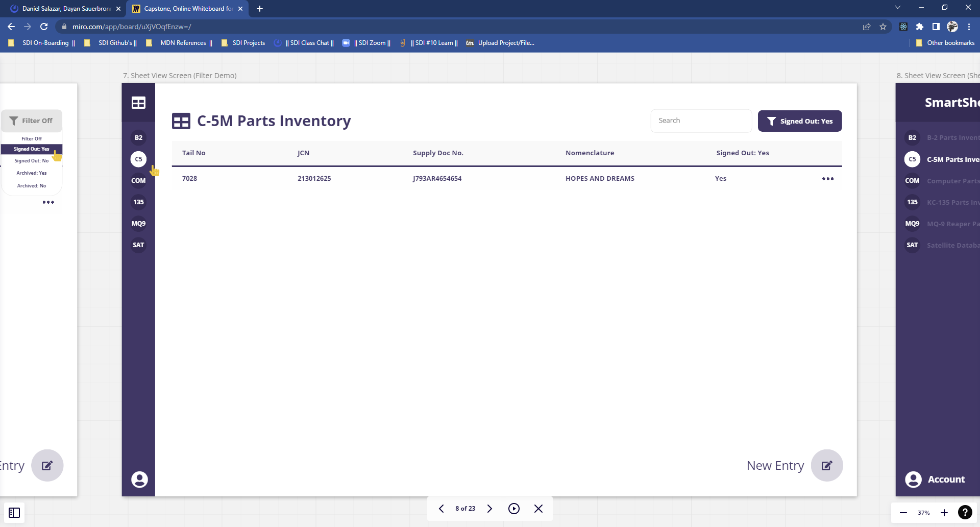Share this page from address bar

pos(867,27)
